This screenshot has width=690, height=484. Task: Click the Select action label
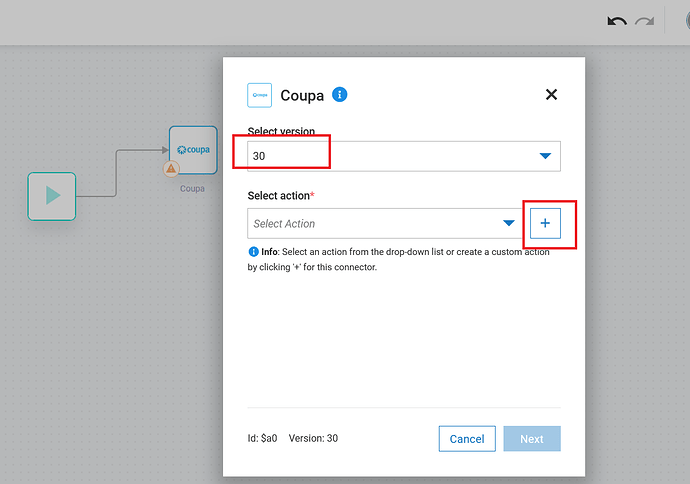click(279, 196)
